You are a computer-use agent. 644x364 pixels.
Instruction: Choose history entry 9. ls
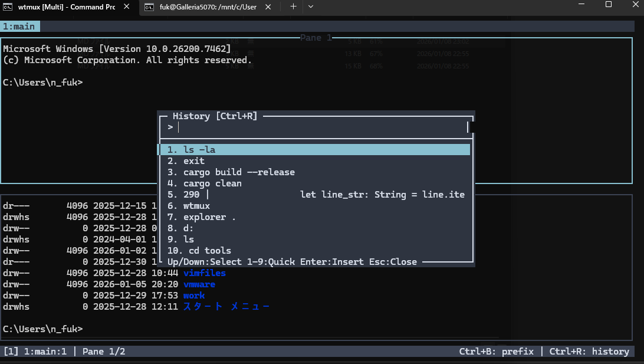[315, 239]
